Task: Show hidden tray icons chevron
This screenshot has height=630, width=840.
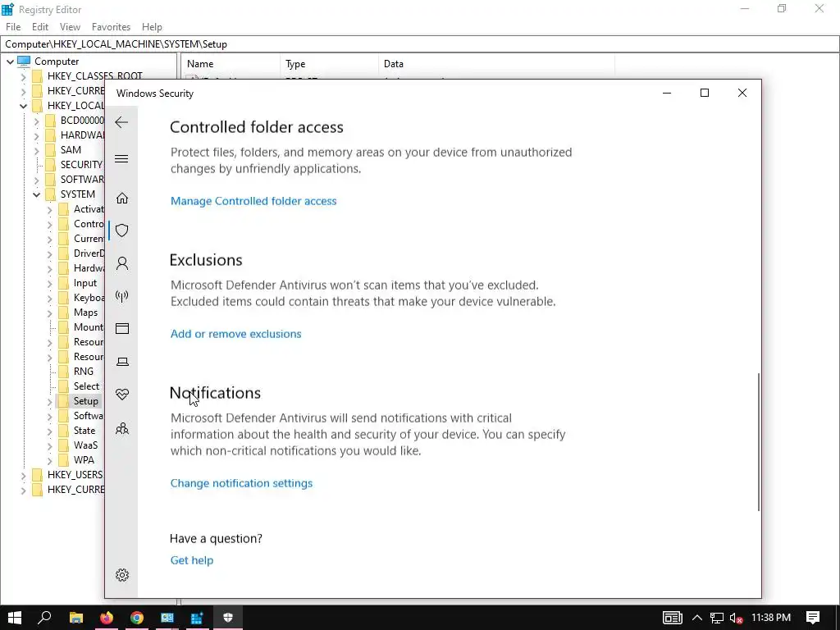Action: click(x=697, y=618)
